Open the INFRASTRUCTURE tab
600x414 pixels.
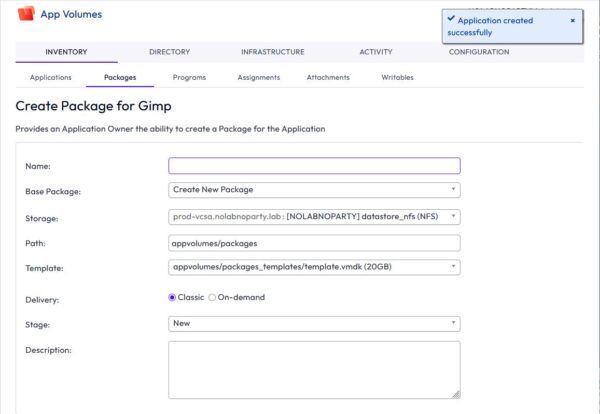tap(272, 52)
